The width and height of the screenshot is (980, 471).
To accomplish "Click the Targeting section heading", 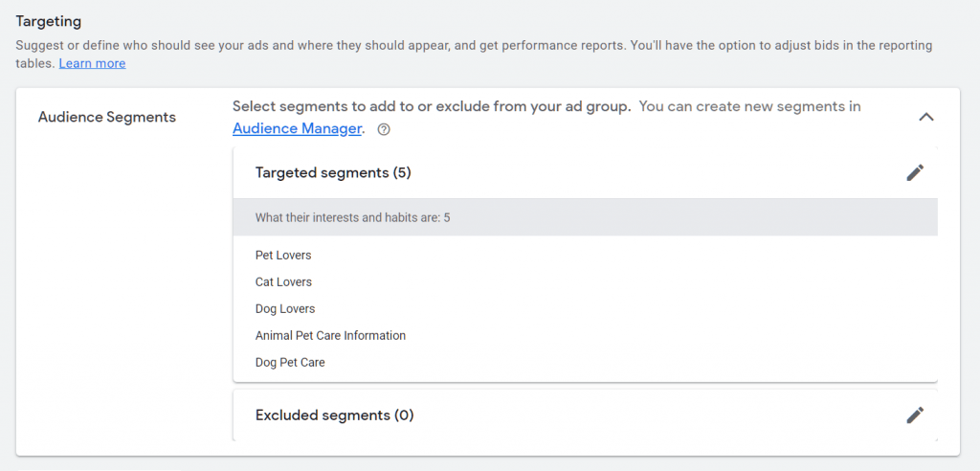I will click(48, 21).
